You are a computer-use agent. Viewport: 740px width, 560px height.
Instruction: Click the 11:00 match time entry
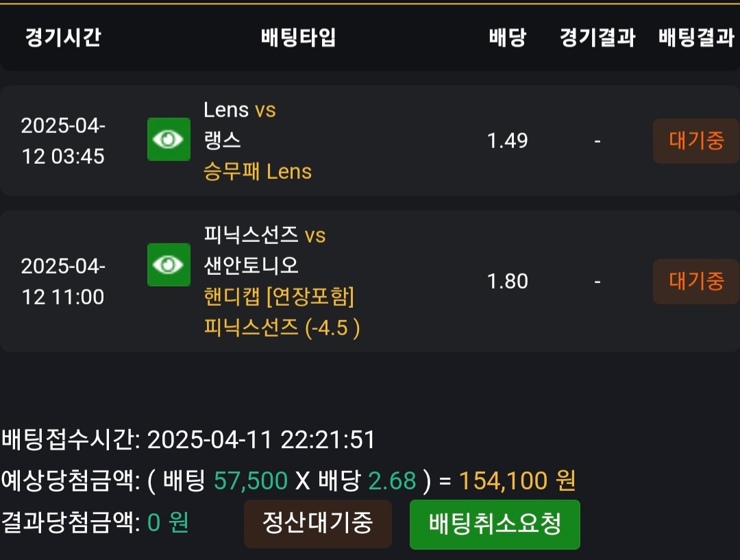[x=63, y=297]
